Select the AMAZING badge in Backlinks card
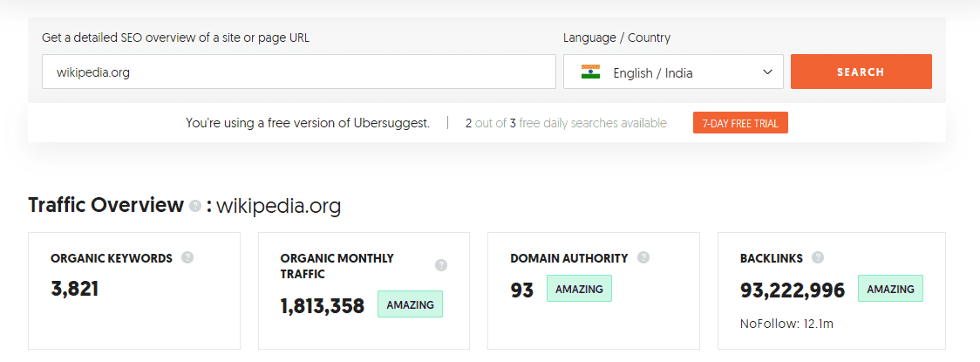The height and width of the screenshot is (362, 980). (x=890, y=289)
